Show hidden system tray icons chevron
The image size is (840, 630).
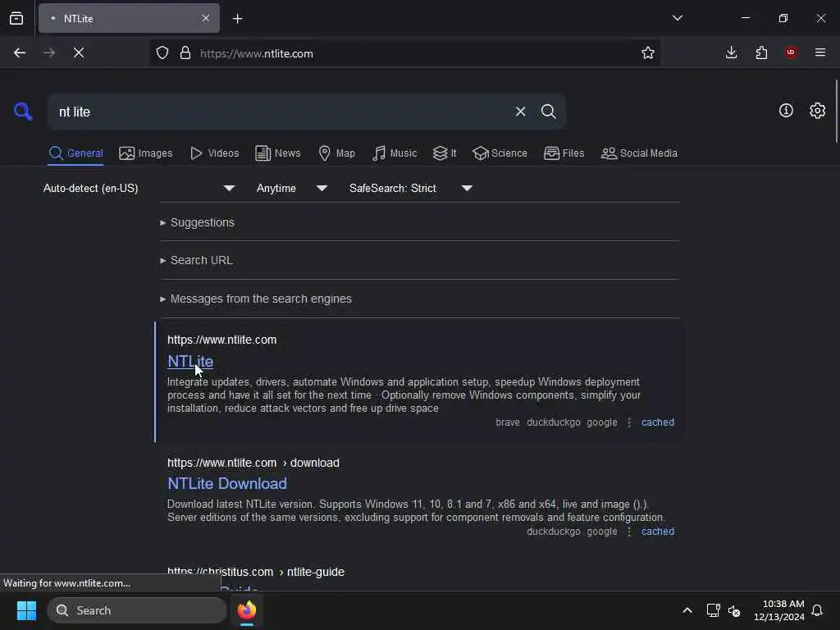687,610
